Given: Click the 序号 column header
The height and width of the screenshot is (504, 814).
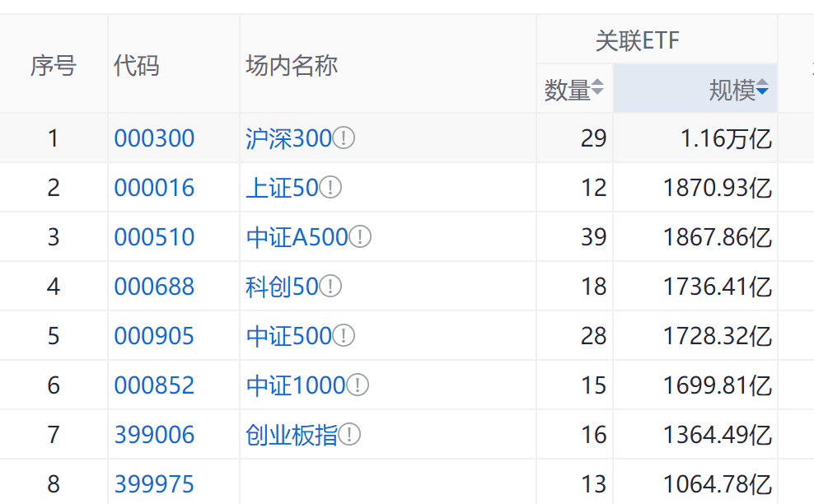Looking at the screenshot, I should pos(54,65).
